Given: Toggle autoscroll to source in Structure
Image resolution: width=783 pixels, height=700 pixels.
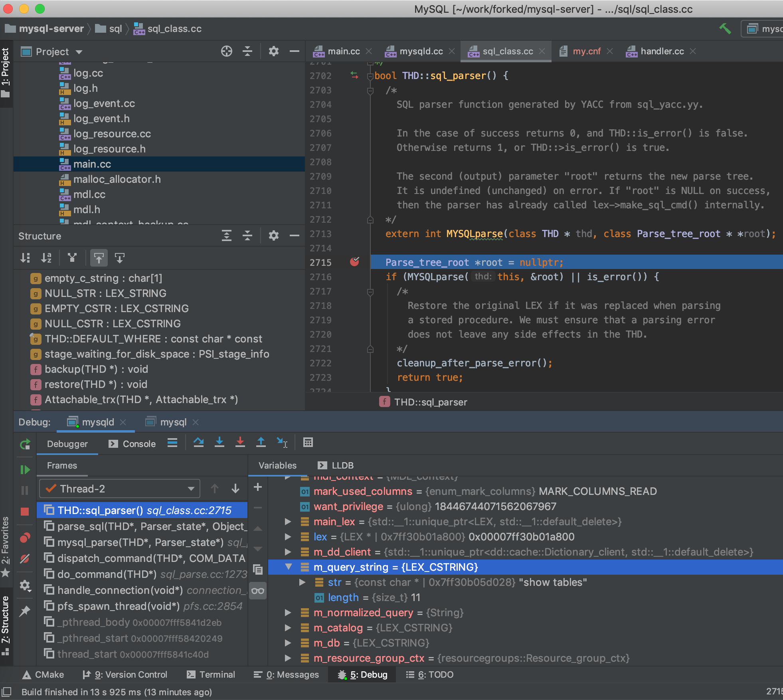Looking at the screenshot, I should (99, 258).
